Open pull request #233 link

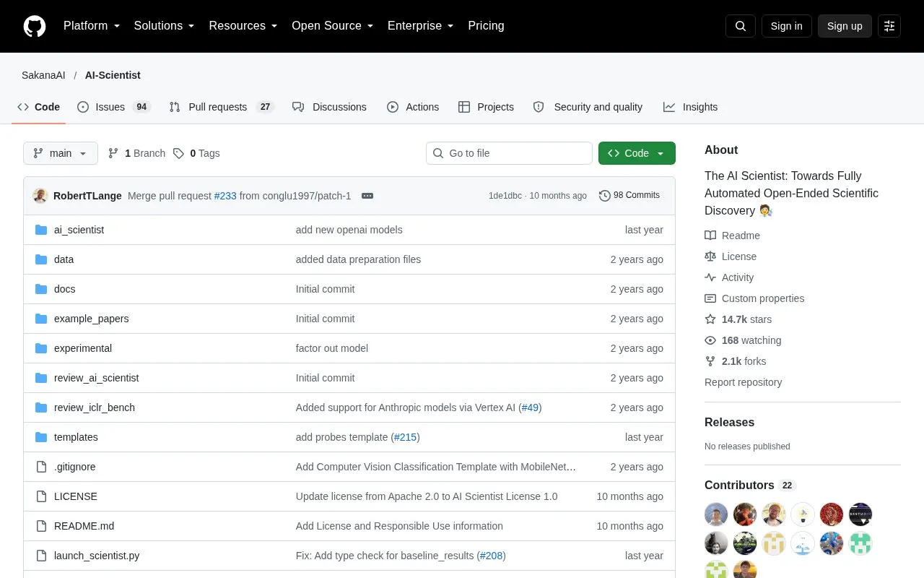pos(225,196)
